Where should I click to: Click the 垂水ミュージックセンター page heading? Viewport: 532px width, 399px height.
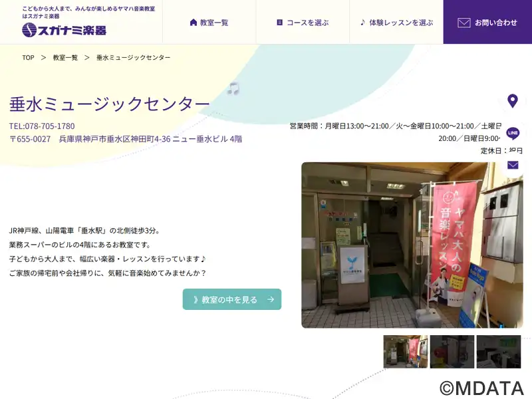109,104
